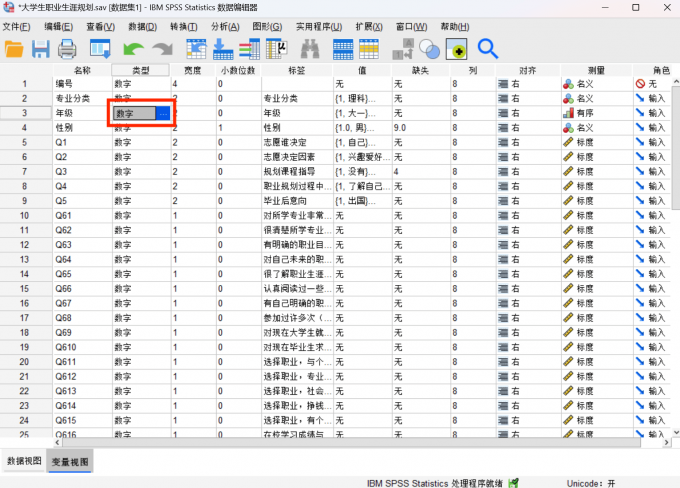The image size is (680, 488).
Task: Select the label cell 规划课程指导
Action: coord(297,172)
